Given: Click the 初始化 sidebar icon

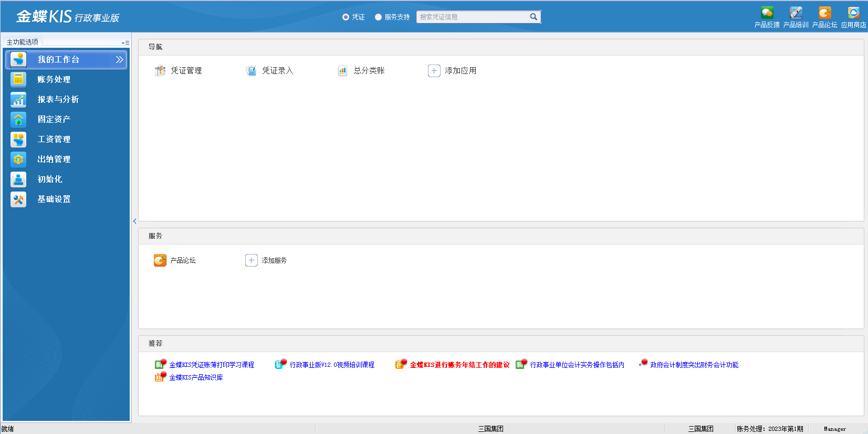Looking at the screenshot, I should (18, 179).
